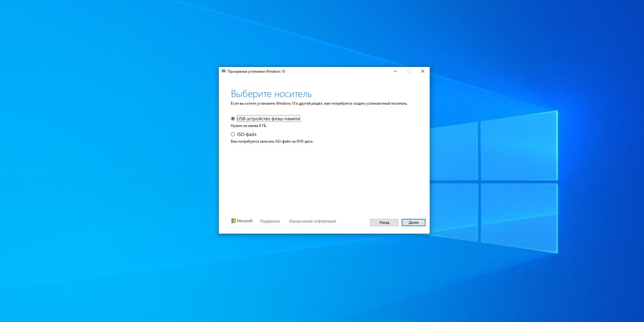Viewport: 644px width, 322px height.
Task: Click the "Выберите носитель" heading
Action: click(x=271, y=94)
